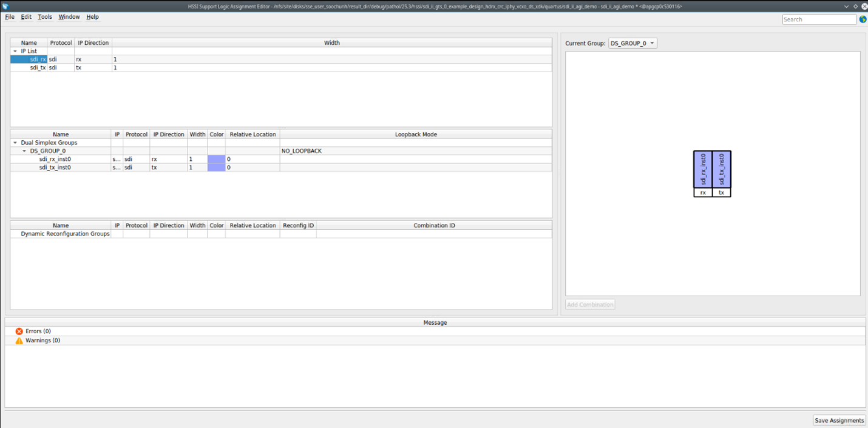
Task: Close the window with the X button
Action: pyautogui.click(x=864, y=6)
